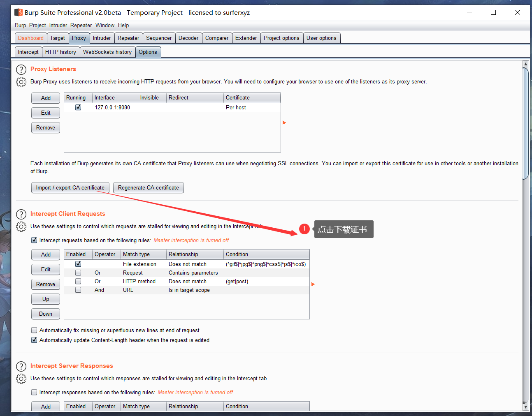This screenshot has height=416, width=532.
Task: Switch to the Comparer tab
Action: click(x=217, y=38)
